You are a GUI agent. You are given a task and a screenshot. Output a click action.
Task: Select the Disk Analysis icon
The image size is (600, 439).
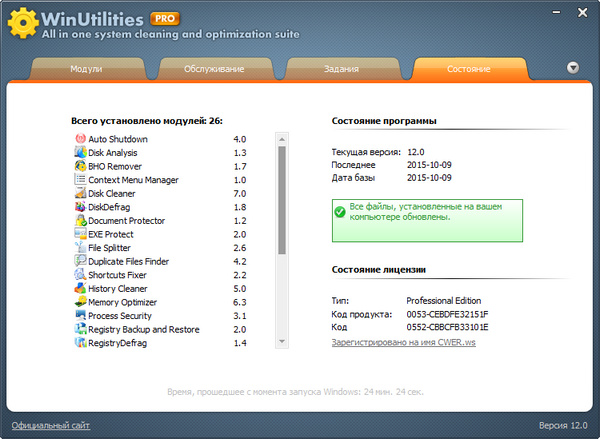point(80,153)
